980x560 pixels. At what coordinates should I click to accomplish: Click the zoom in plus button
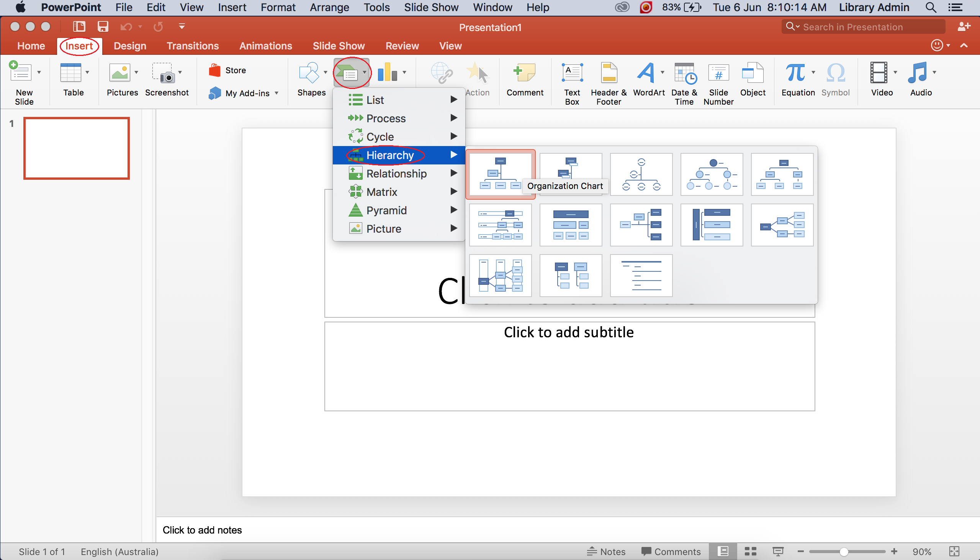click(x=894, y=551)
